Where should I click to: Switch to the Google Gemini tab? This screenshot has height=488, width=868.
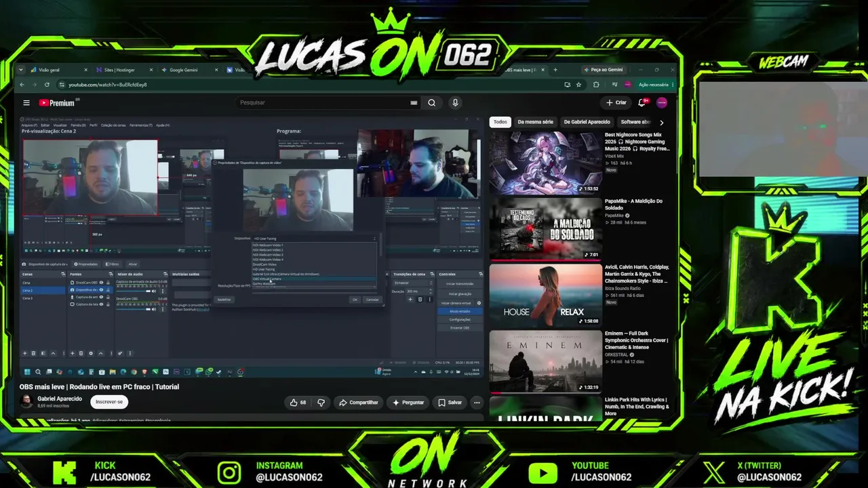tap(189, 70)
